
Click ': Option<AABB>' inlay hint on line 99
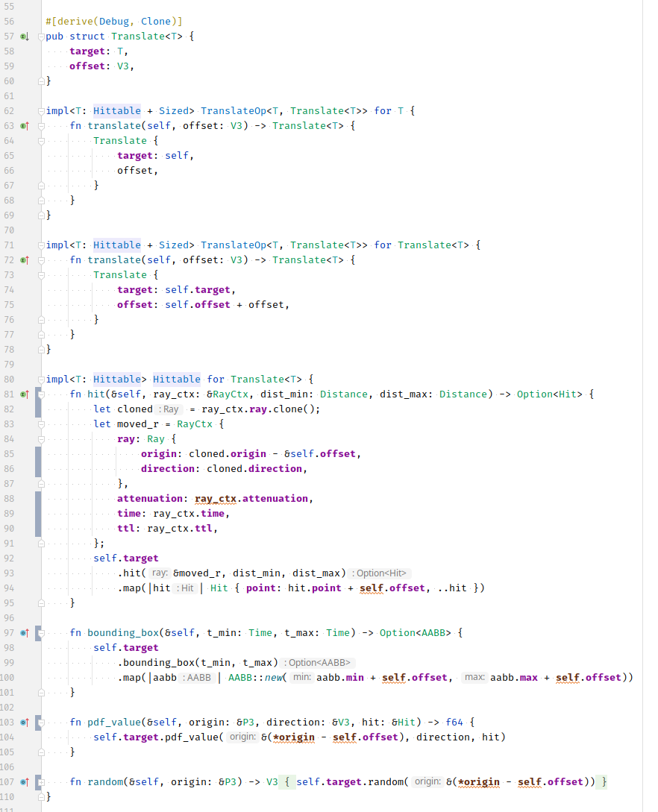(317, 663)
